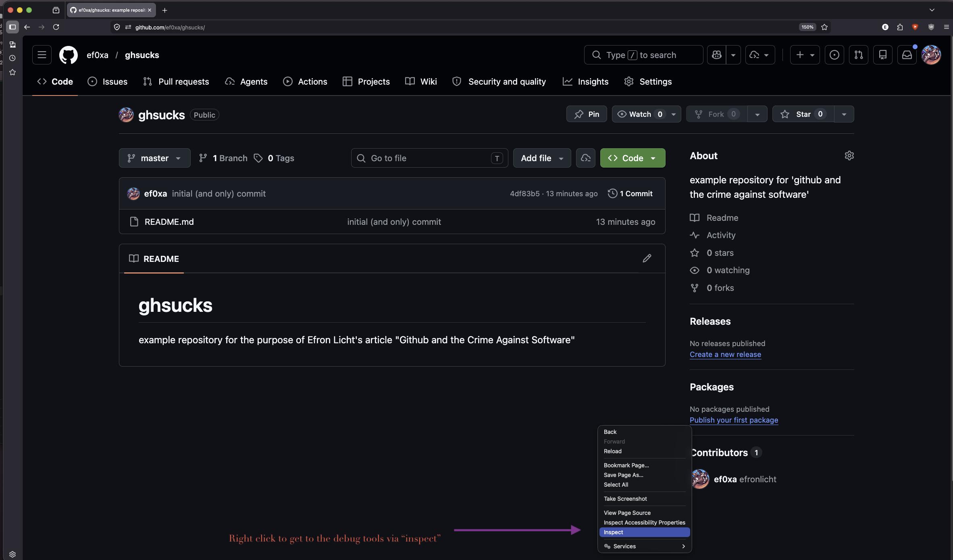Open the 1 Commit history link
The image size is (953, 560).
click(x=630, y=194)
